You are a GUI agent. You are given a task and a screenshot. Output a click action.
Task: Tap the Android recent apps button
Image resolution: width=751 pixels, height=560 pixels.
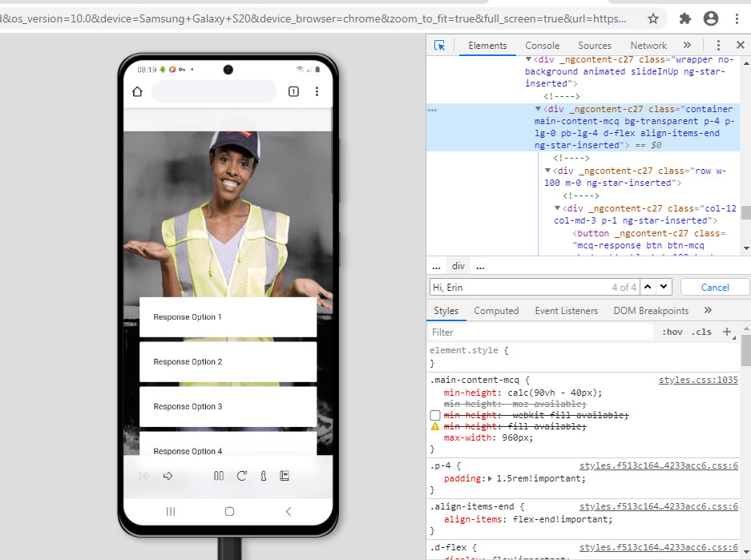(171, 512)
